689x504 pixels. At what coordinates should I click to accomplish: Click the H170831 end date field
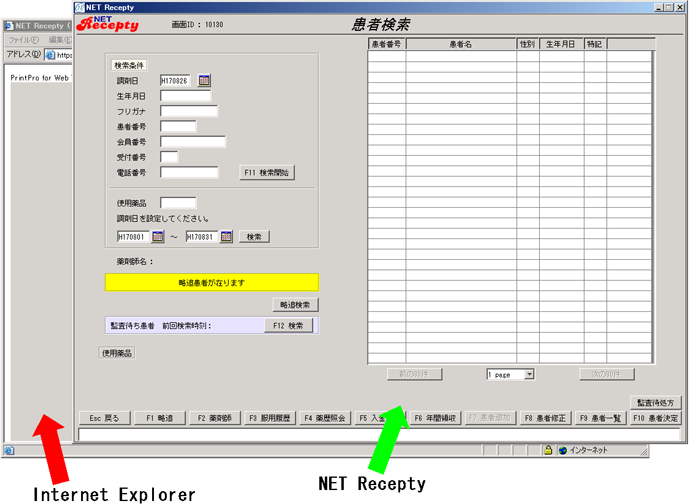coord(202,237)
